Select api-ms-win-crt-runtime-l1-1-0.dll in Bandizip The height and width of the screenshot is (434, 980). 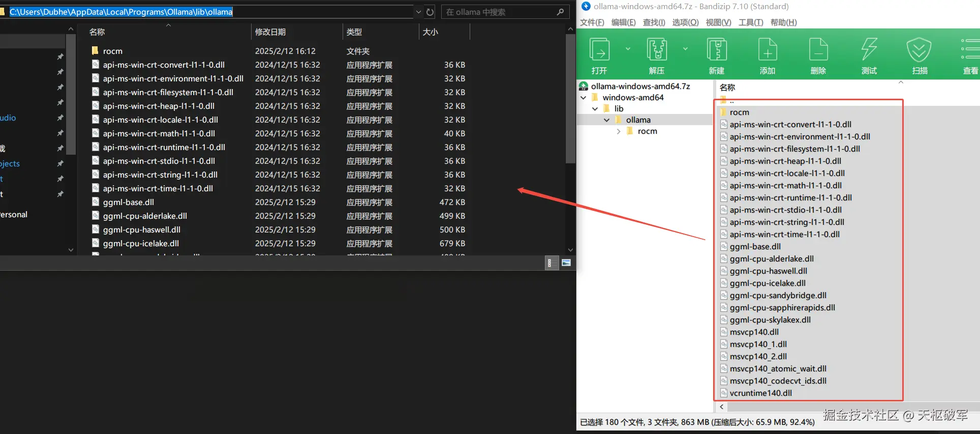[790, 197]
